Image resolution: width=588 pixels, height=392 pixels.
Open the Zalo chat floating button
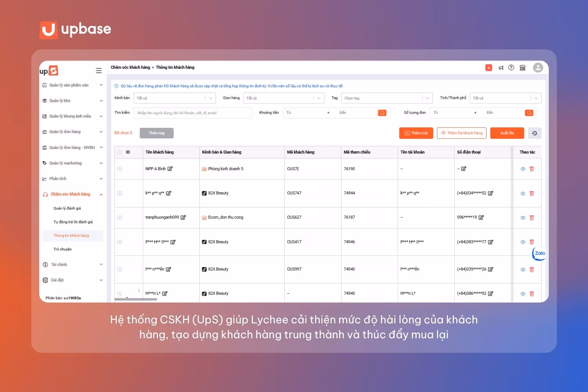[x=540, y=253]
